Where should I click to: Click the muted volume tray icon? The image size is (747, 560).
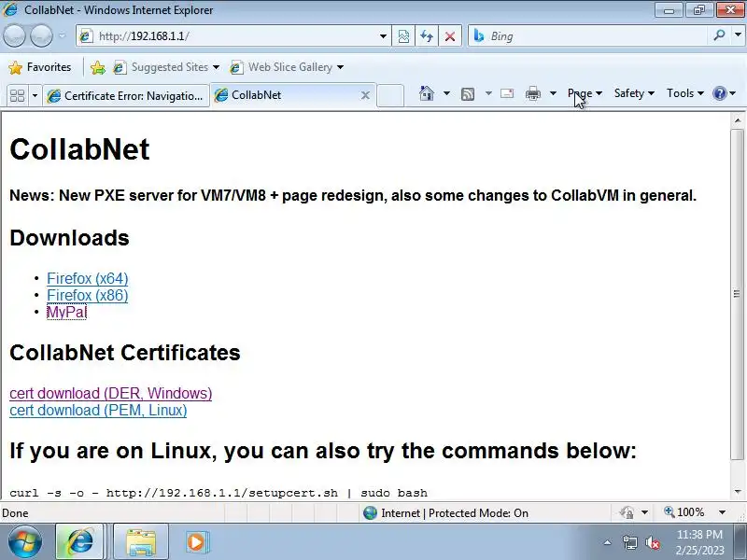(x=652, y=542)
